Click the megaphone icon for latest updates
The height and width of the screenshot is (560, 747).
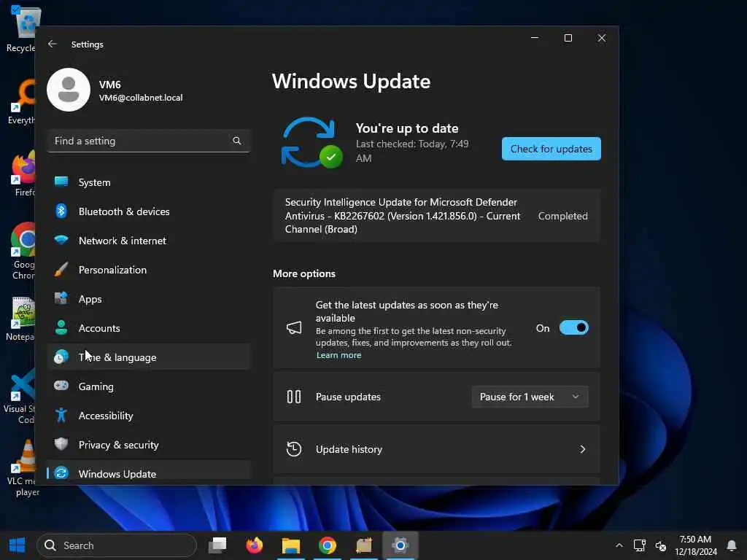294,327
